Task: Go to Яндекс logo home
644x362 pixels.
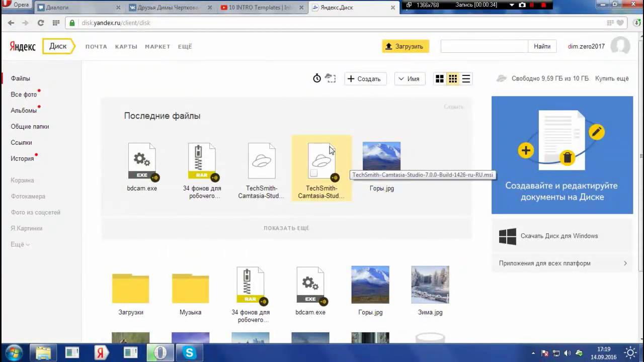Action: point(23,46)
